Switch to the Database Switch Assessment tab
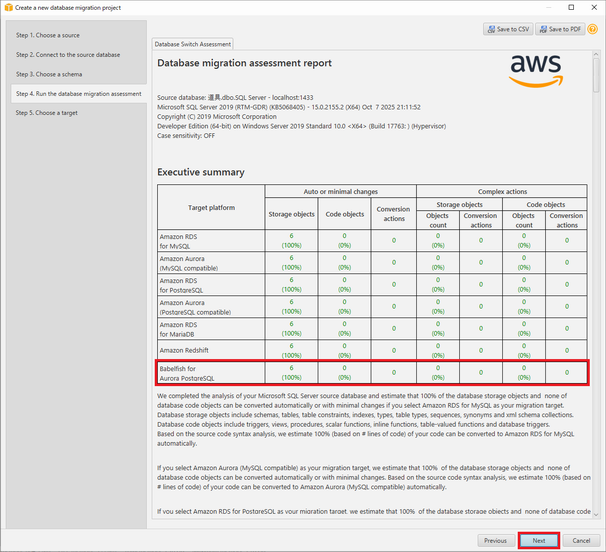The height and width of the screenshot is (552, 606). click(193, 44)
